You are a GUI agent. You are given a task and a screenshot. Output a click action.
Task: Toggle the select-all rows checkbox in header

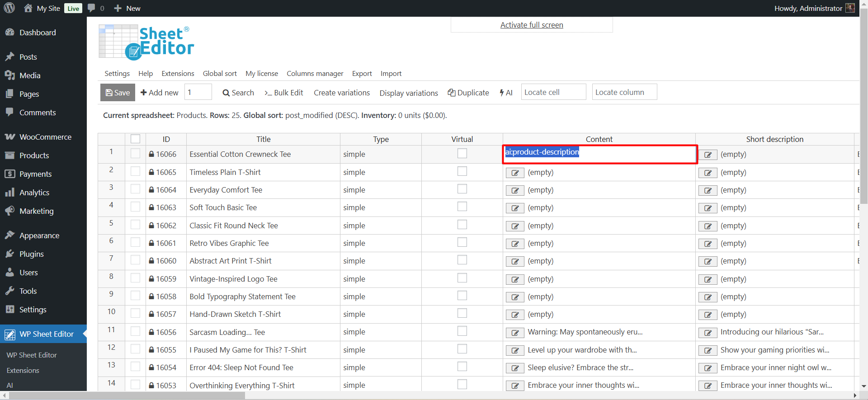click(x=135, y=139)
